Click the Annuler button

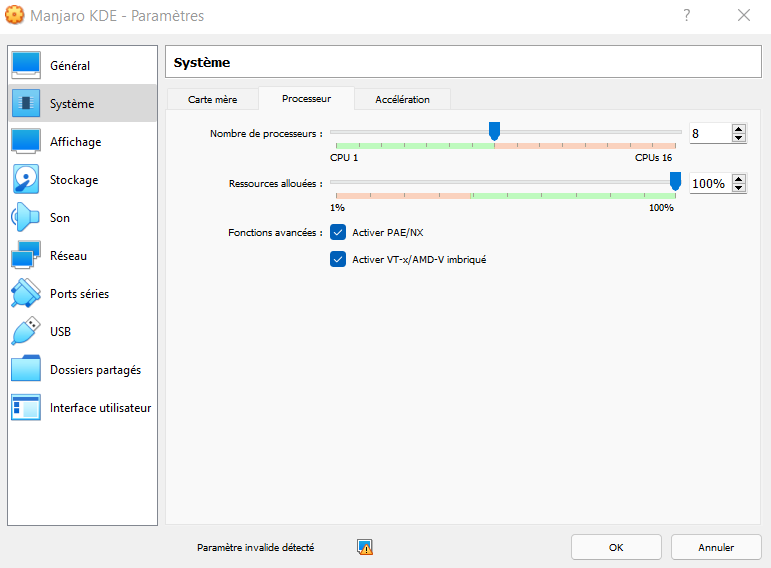(716, 547)
